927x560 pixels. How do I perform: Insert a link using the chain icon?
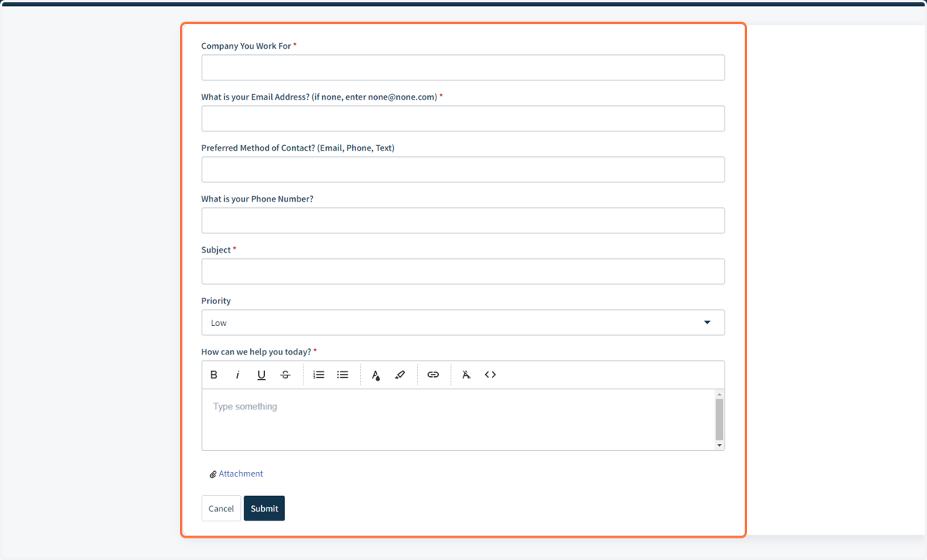pos(433,375)
